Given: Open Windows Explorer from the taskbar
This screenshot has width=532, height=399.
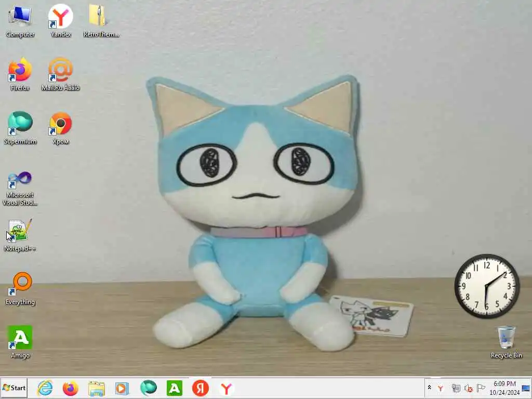Looking at the screenshot, I should tap(97, 388).
